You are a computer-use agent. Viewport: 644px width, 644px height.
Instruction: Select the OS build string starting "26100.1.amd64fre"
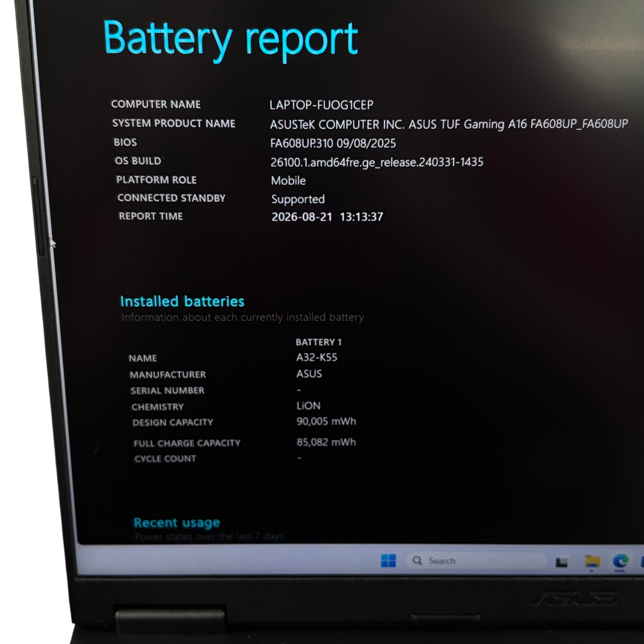coord(377,162)
